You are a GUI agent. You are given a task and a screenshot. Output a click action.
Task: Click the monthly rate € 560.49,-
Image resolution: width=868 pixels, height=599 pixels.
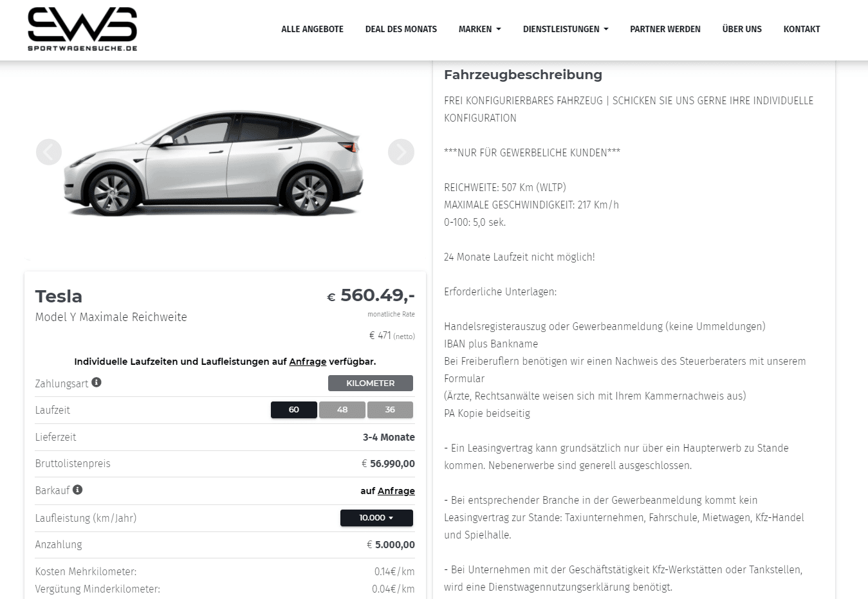[371, 295]
